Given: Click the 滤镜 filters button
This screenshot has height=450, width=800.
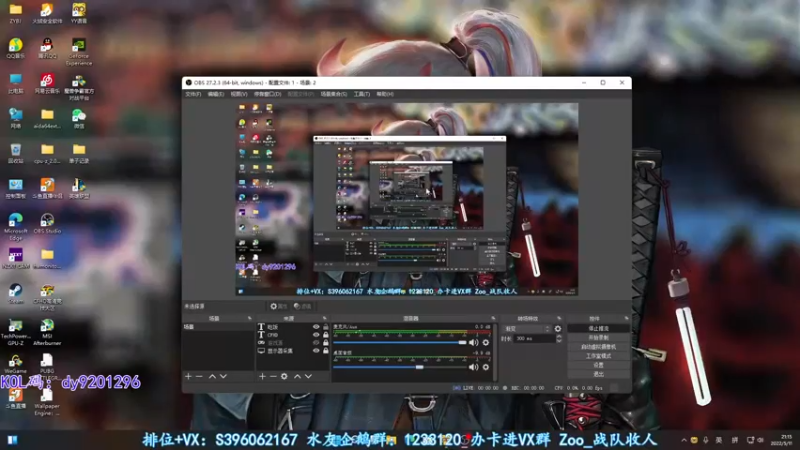Looking at the screenshot, I should tap(303, 306).
